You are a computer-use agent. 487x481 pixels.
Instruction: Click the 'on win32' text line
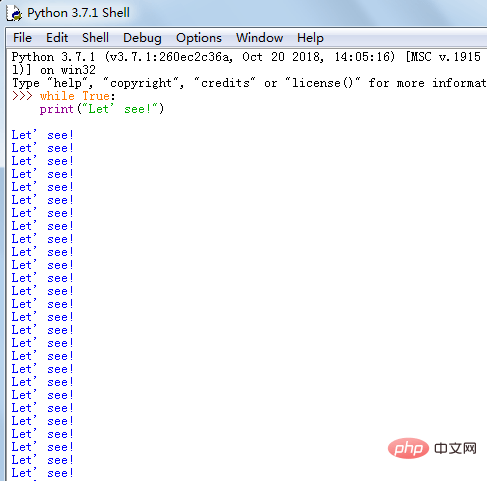(54, 70)
